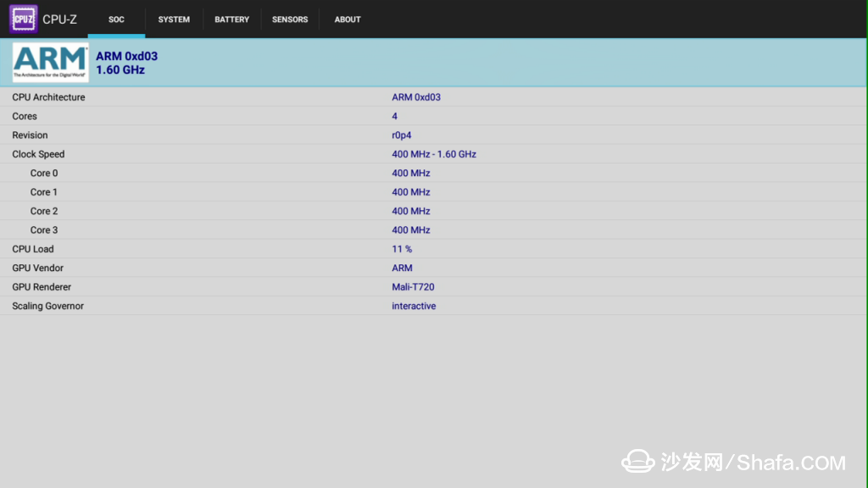Screen dimensions: 868x488
Task: Select the header text ARM 0xd03
Action: click(x=127, y=56)
